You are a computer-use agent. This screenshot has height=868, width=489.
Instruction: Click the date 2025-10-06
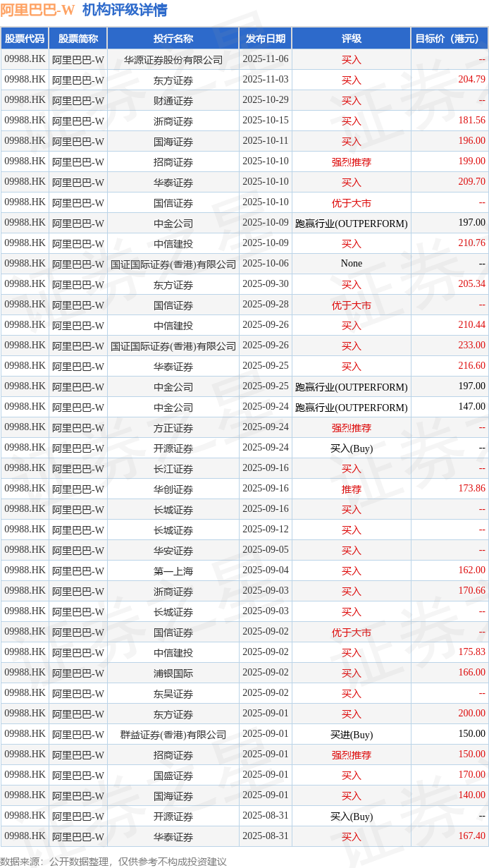266,264
